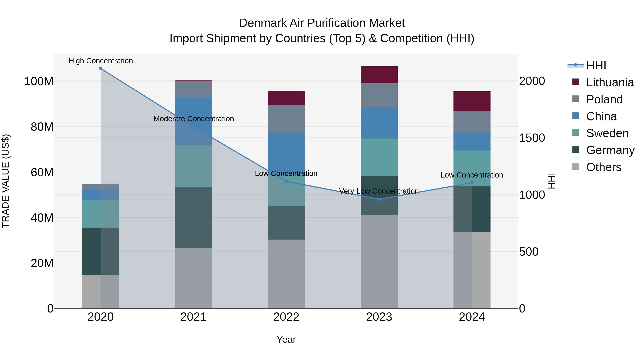Click the Sweden segment of 2023 bar
Screen dimensions: 644x362
click(x=379, y=157)
